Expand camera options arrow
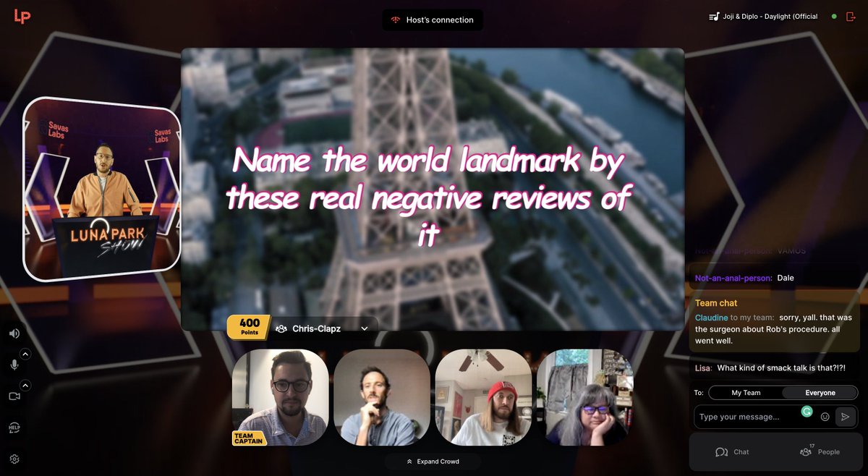The width and height of the screenshot is (868, 476). pos(25,385)
